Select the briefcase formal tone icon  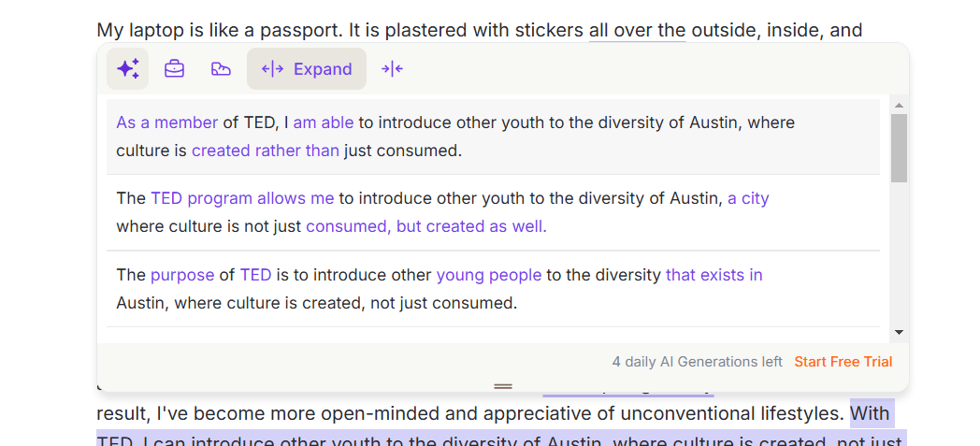pos(174,69)
